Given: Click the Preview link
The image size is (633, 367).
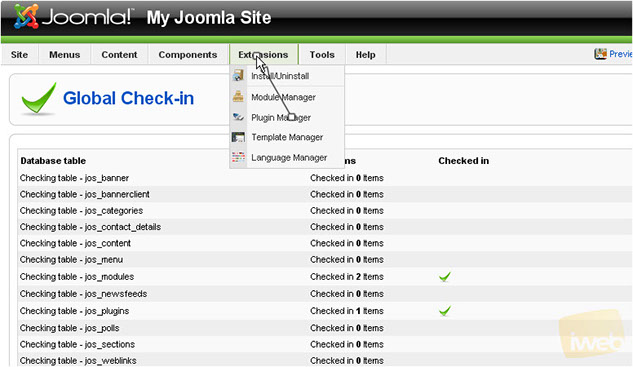Looking at the screenshot, I should 620,54.
